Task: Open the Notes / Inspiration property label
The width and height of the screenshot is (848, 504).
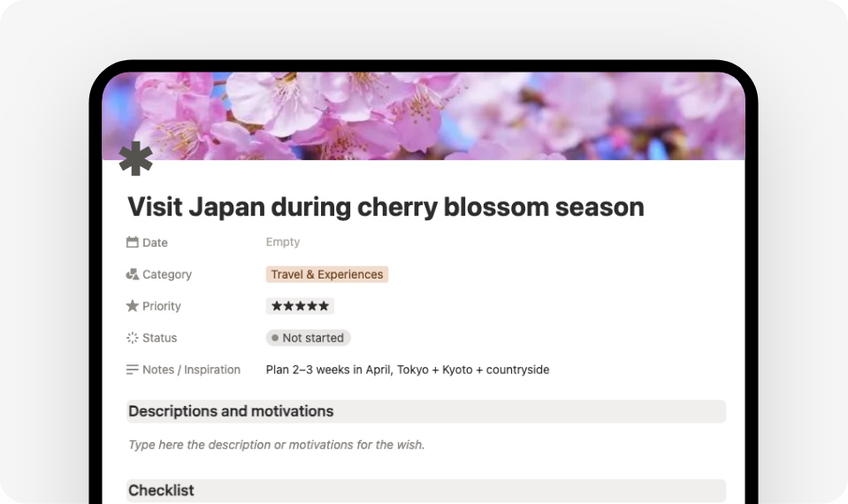Action: pyautogui.click(x=191, y=370)
